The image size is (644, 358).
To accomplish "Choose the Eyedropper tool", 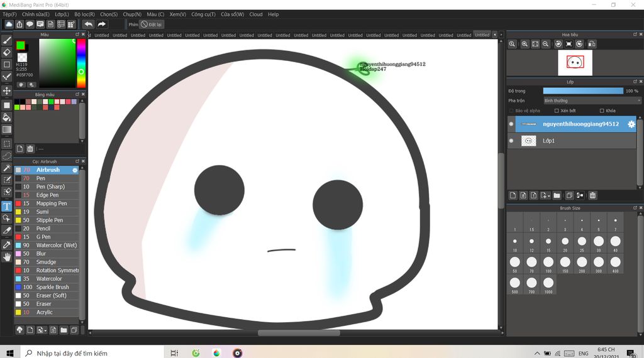I will [7, 244].
